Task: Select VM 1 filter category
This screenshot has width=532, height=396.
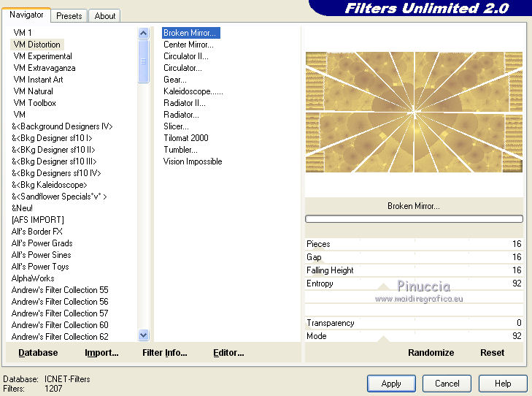Action: click(x=23, y=33)
